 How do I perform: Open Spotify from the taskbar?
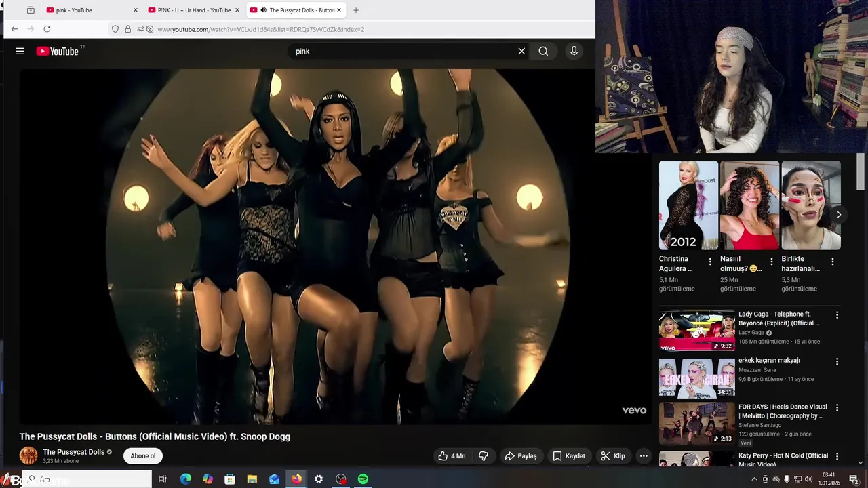pos(363,479)
